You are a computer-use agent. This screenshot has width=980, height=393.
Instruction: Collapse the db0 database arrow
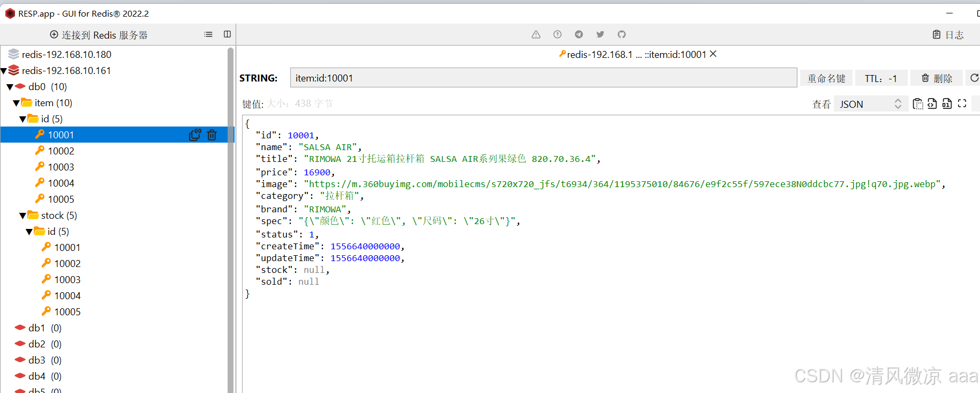tap(10, 87)
